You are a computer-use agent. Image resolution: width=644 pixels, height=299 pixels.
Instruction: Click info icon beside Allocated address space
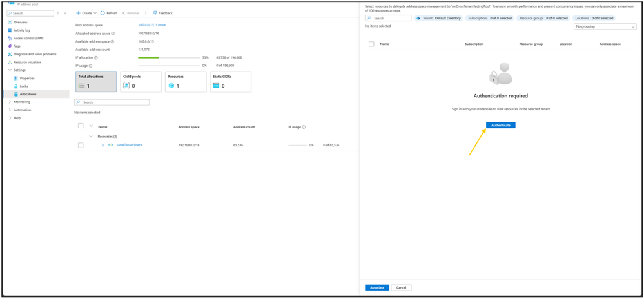113,34
